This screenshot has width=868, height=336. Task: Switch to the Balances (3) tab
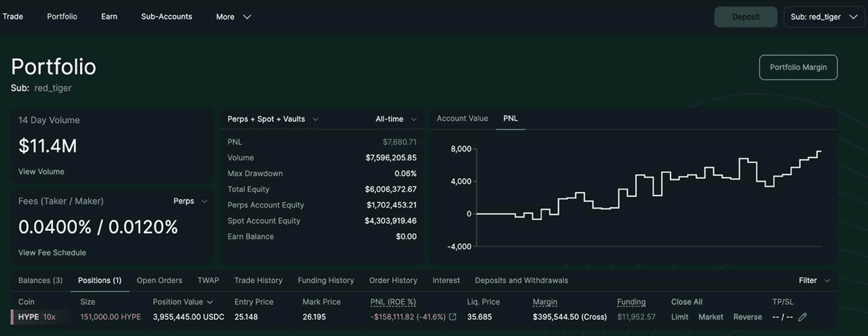coord(40,280)
